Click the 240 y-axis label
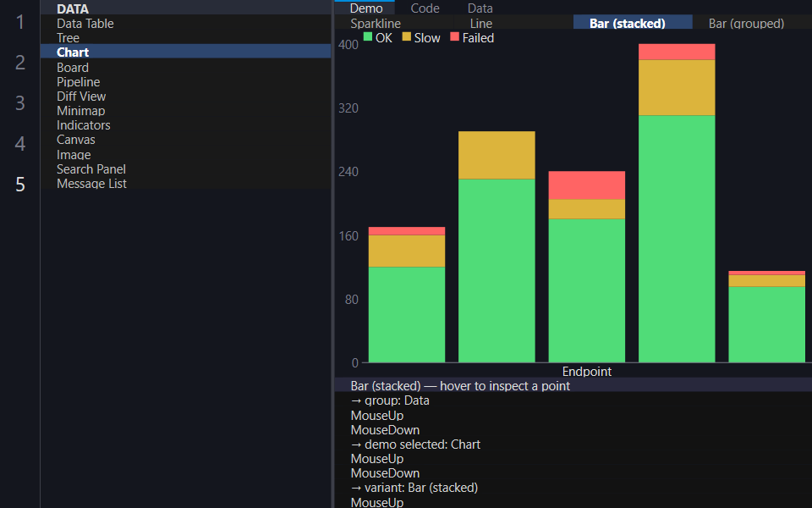 [348, 172]
